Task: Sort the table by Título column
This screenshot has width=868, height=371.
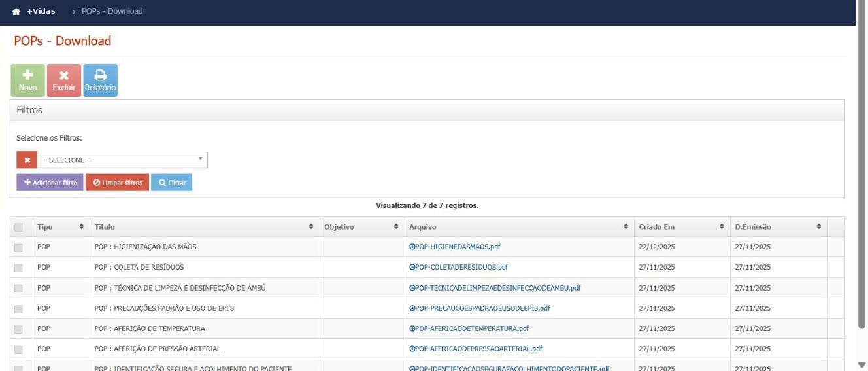Action: click(205, 227)
